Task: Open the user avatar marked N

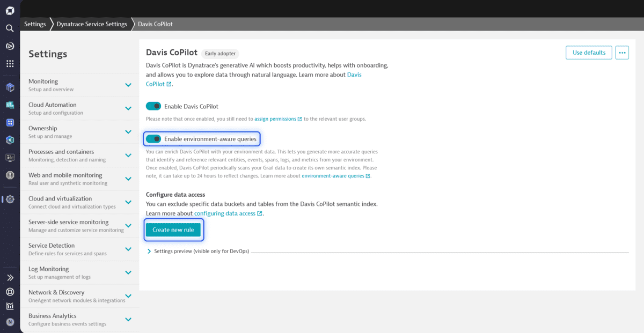Action: (9, 322)
